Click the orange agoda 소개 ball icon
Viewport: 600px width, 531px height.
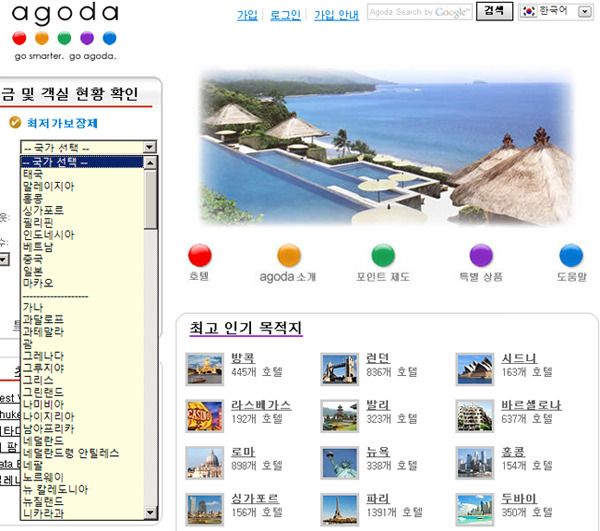pos(289,255)
